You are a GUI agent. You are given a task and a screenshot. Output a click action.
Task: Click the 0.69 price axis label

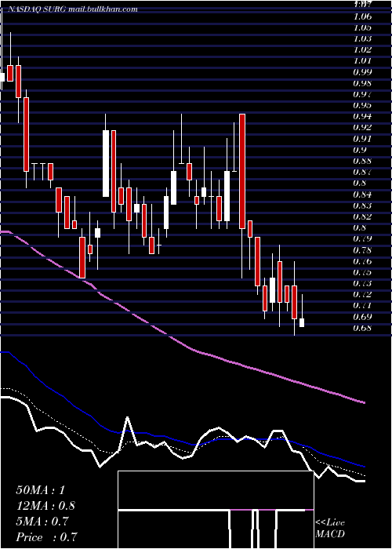pyautogui.click(x=364, y=317)
